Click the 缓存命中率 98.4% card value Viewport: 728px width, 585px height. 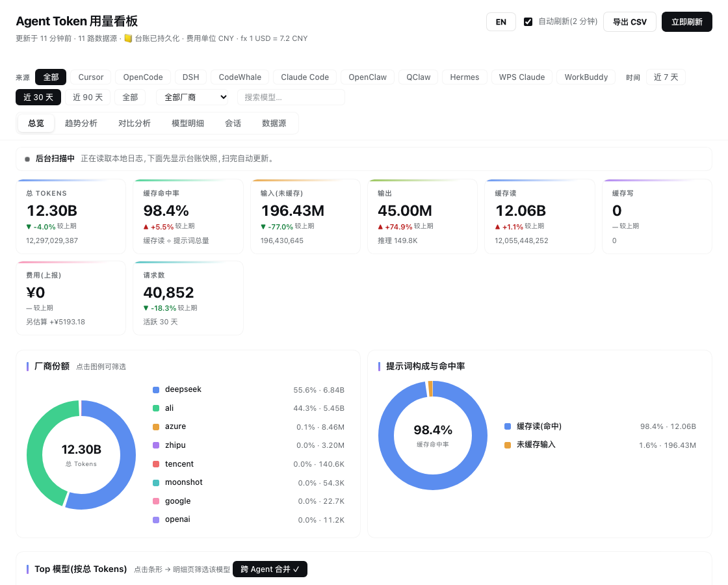click(x=166, y=211)
